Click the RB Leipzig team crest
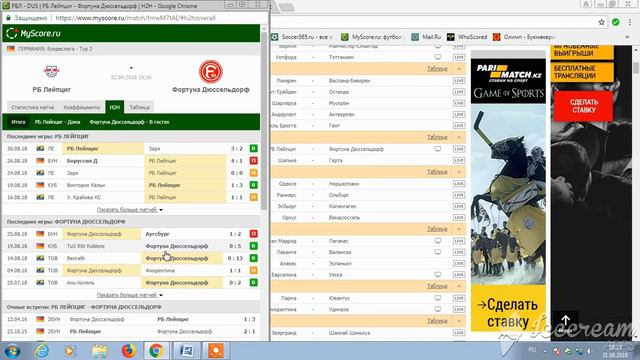The height and width of the screenshot is (360, 640). [51, 71]
